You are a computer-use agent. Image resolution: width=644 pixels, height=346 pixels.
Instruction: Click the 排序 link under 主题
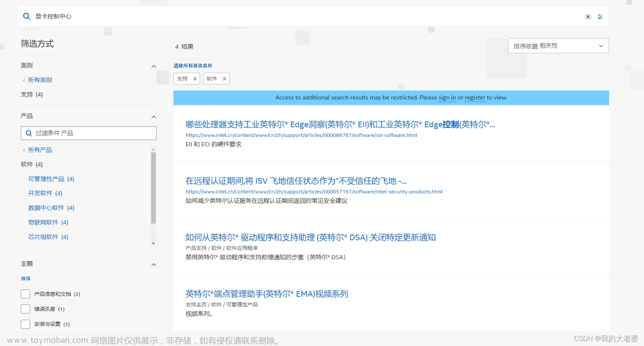point(26,278)
